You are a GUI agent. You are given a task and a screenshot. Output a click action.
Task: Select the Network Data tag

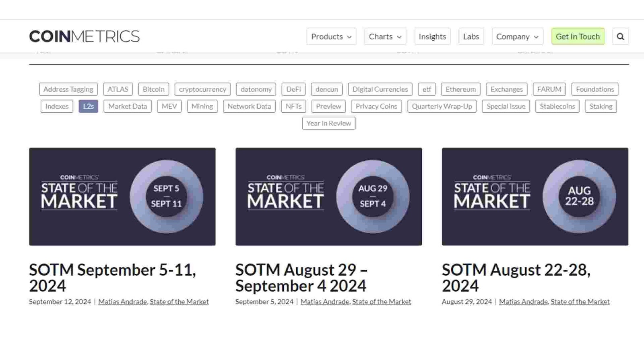pos(249,106)
